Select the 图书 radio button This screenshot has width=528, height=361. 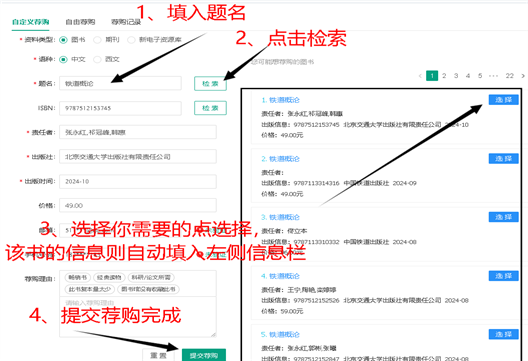pos(63,40)
